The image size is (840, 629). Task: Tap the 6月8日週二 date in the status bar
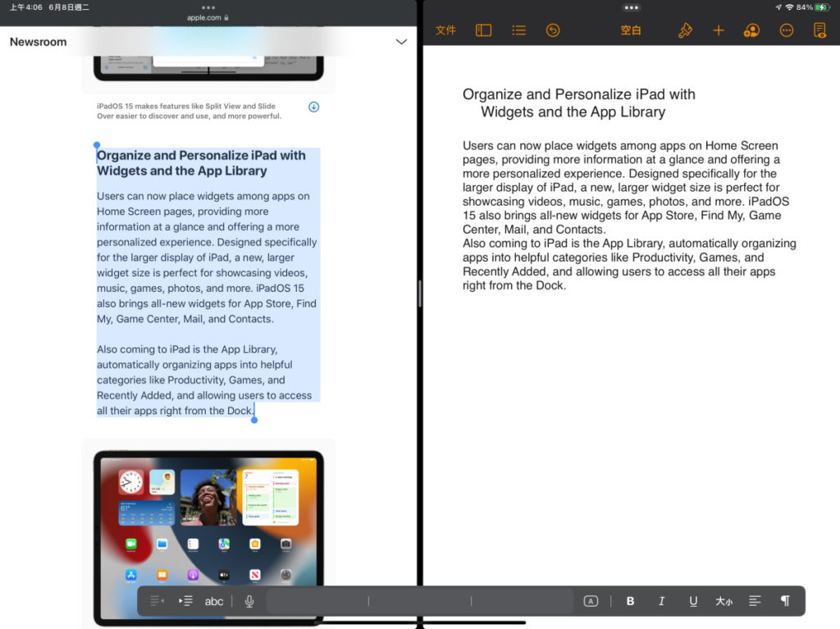69,7
